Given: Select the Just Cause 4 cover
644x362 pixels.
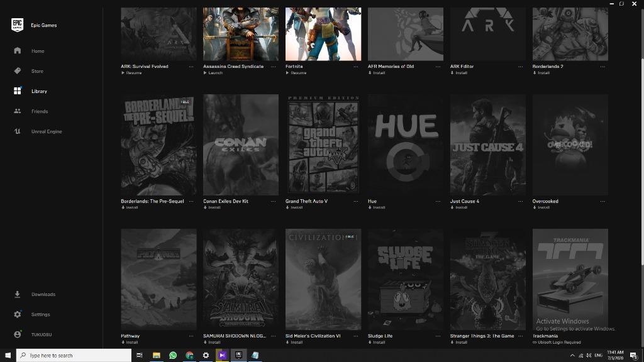Looking at the screenshot, I should click(488, 145).
